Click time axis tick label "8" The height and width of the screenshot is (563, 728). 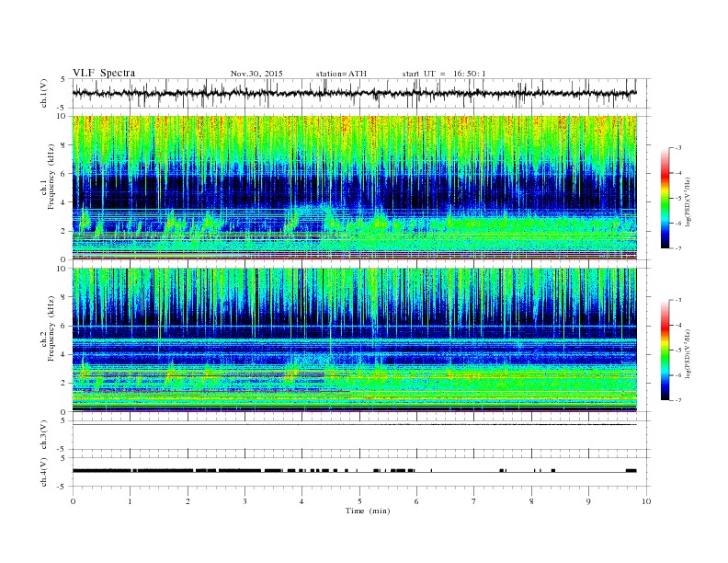coord(531,501)
